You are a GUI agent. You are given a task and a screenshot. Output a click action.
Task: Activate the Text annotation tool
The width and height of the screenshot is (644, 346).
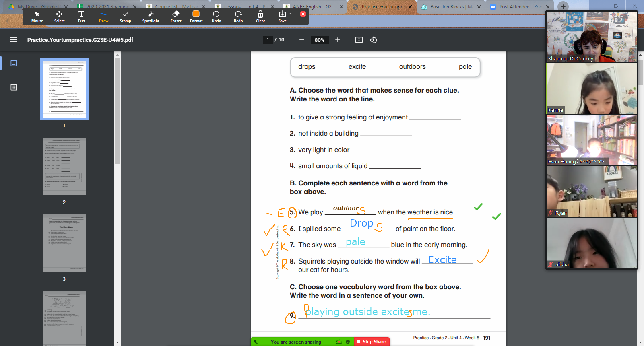tap(81, 17)
